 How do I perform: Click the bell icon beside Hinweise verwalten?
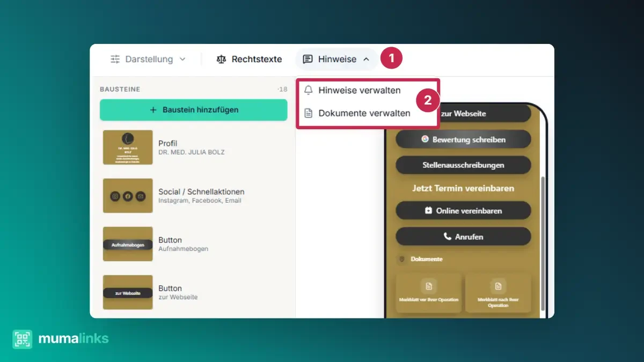coord(308,90)
